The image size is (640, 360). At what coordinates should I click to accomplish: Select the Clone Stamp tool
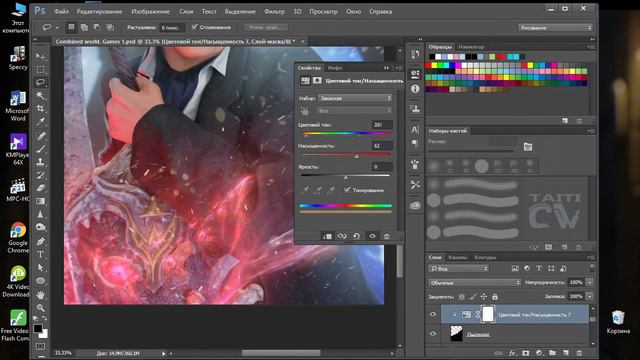[40, 162]
